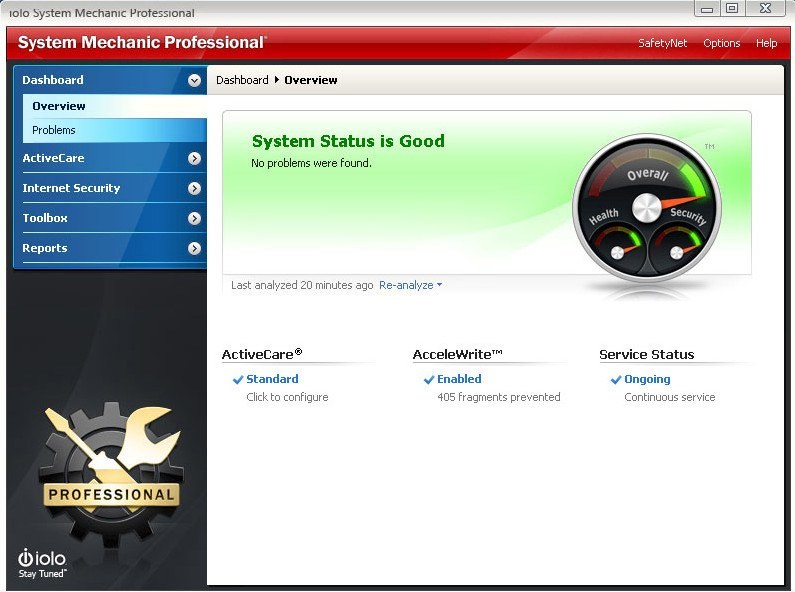Open Options from the header

pyautogui.click(x=721, y=43)
